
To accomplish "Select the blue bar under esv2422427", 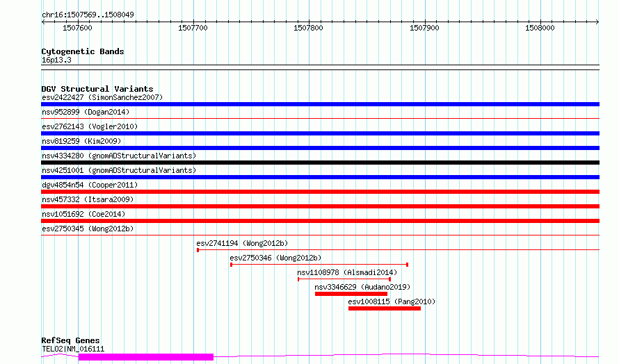I will click(320, 104).
